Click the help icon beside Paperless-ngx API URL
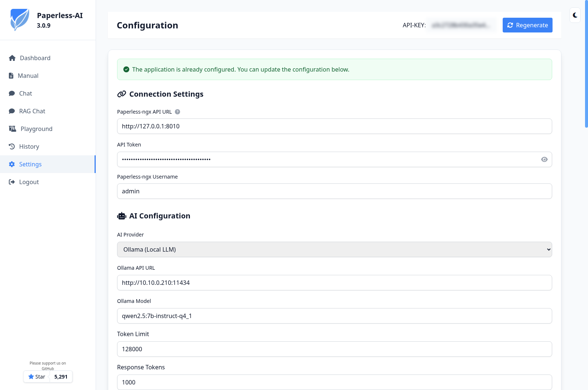The width and height of the screenshot is (588, 390). click(x=177, y=112)
